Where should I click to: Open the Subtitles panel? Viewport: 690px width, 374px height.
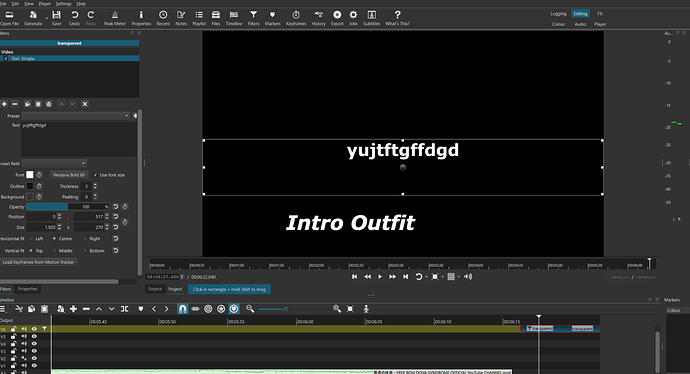[371, 18]
